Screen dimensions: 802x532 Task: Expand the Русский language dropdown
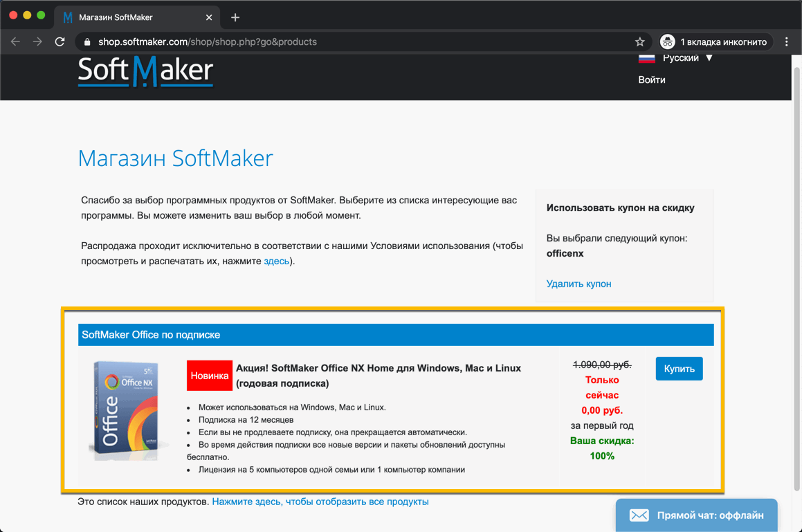pos(686,58)
